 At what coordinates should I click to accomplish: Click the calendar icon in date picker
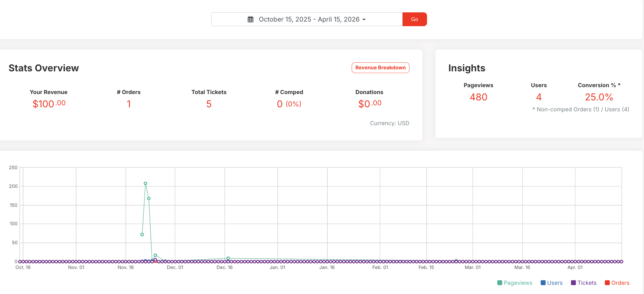pyautogui.click(x=250, y=19)
